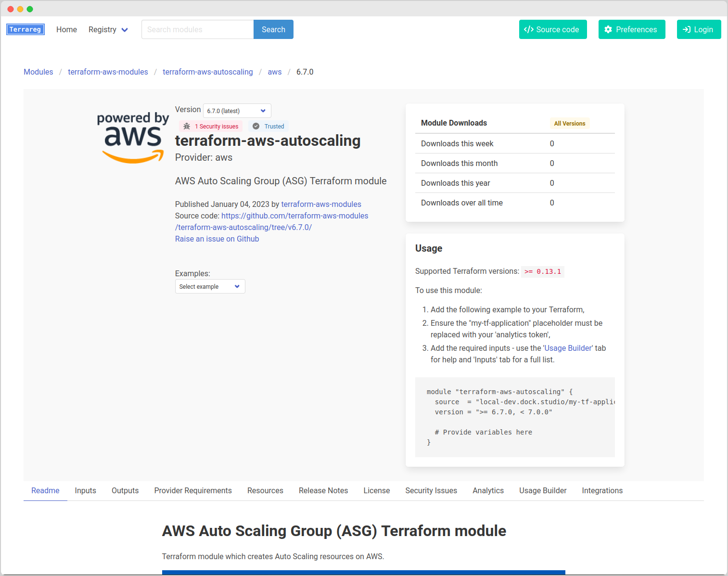Click the Login button
728x576 pixels.
point(699,29)
